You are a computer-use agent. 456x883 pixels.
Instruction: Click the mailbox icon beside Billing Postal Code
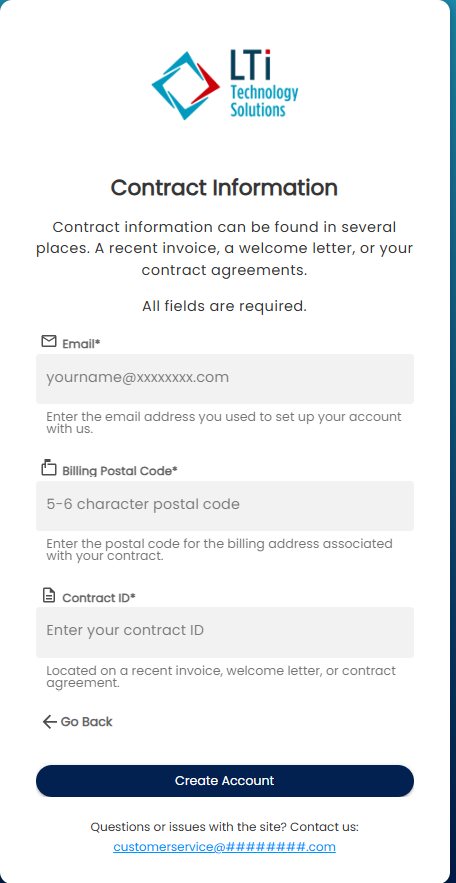(49, 467)
